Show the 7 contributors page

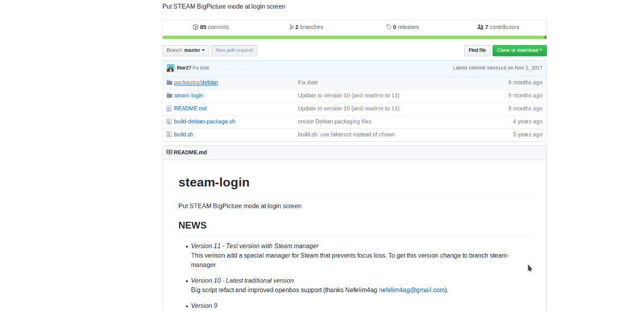coord(498,27)
